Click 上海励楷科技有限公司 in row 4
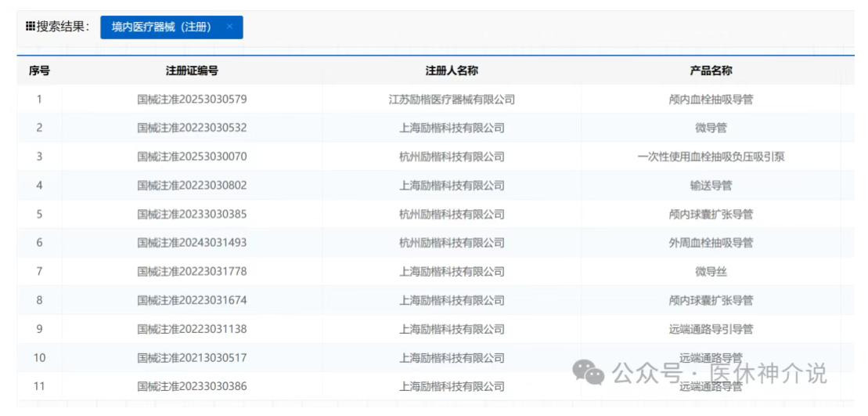The image size is (868, 416). pyautogui.click(x=452, y=186)
